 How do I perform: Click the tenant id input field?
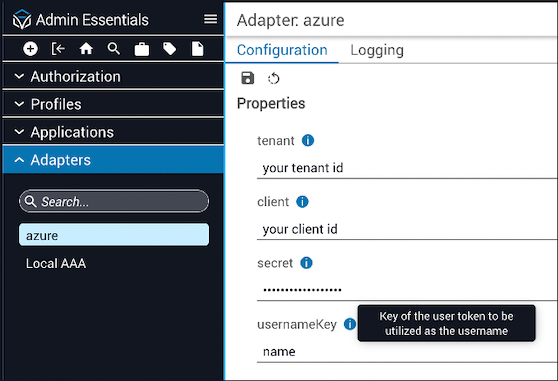click(407, 168)
